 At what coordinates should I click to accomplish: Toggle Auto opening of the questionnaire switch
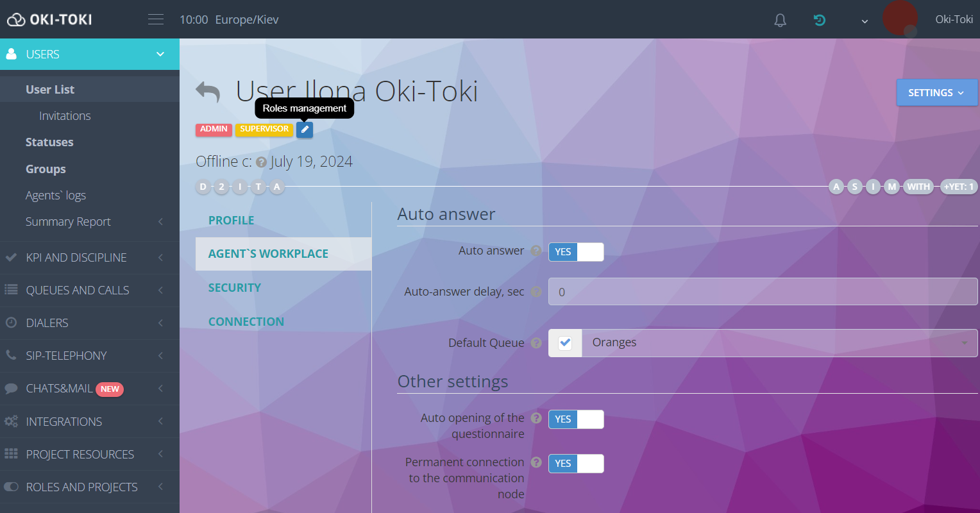576,419
